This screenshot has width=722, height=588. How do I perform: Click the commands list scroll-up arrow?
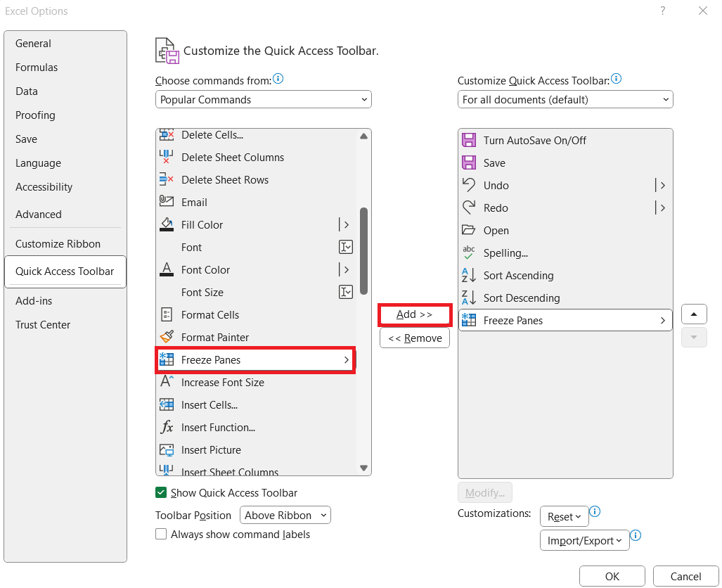[363, 136]
